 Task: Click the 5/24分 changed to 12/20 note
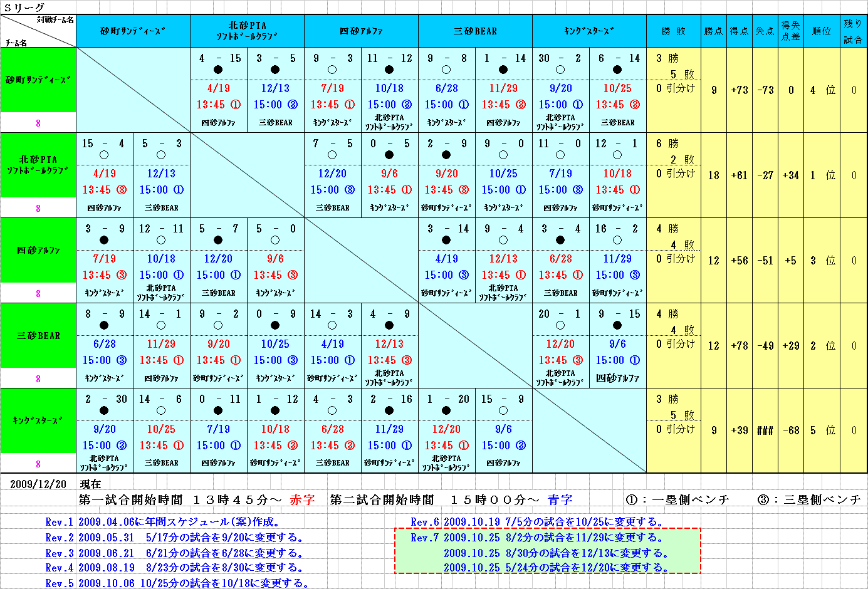point(557,568)
